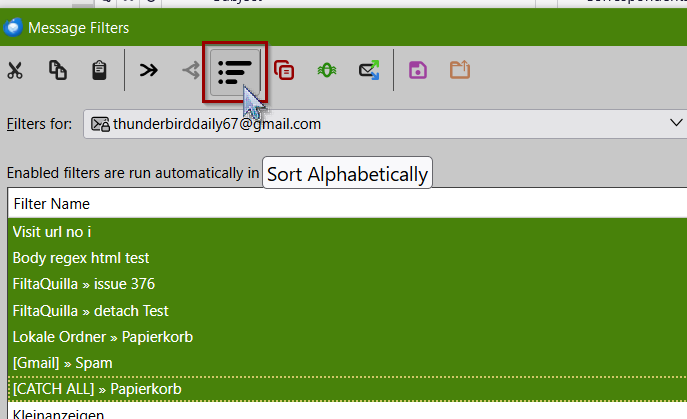Image resolution: width=687 pixels, height=419 pixels.
Task: Click the Cut scissors icon
Action: coord(15,70)
